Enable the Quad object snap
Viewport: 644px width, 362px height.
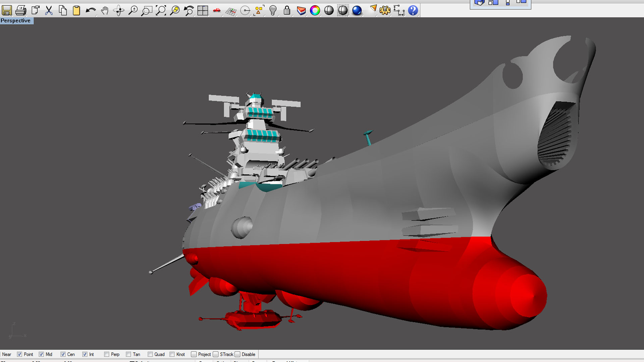[x=150, y=354]
